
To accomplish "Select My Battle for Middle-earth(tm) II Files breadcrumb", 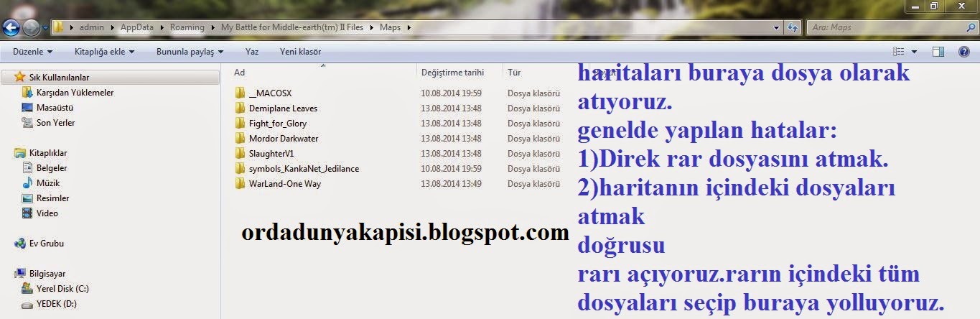I will [x=294, y=27].
